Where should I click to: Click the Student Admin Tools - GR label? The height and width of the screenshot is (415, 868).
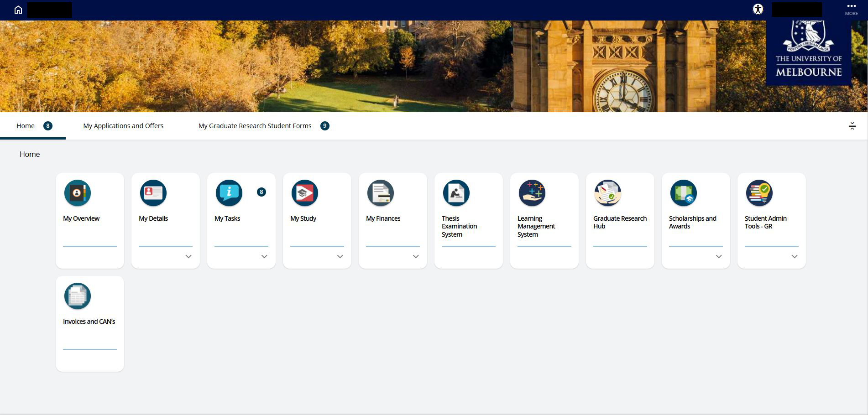tap(766, 222)
